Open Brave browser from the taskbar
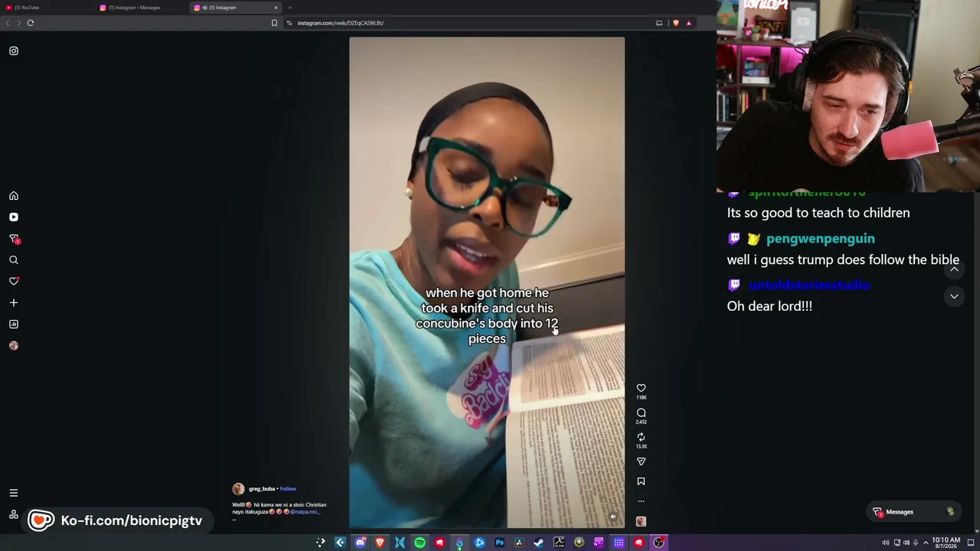 (380, 543)
